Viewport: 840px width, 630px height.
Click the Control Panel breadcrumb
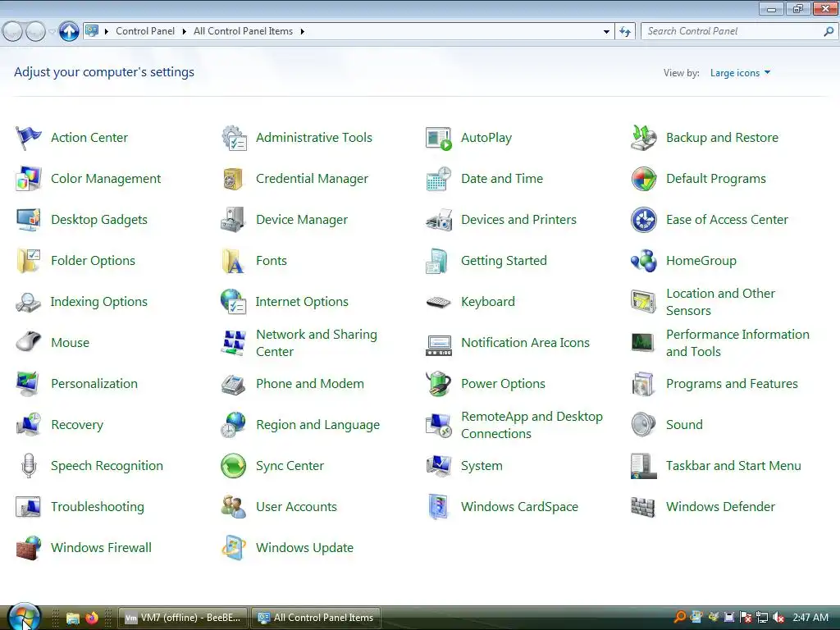(145, 31)
